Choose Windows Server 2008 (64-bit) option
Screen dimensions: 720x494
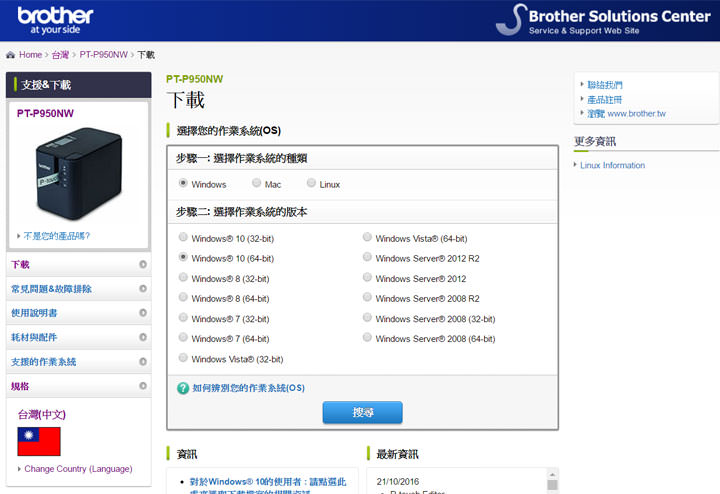coord(367,337)
